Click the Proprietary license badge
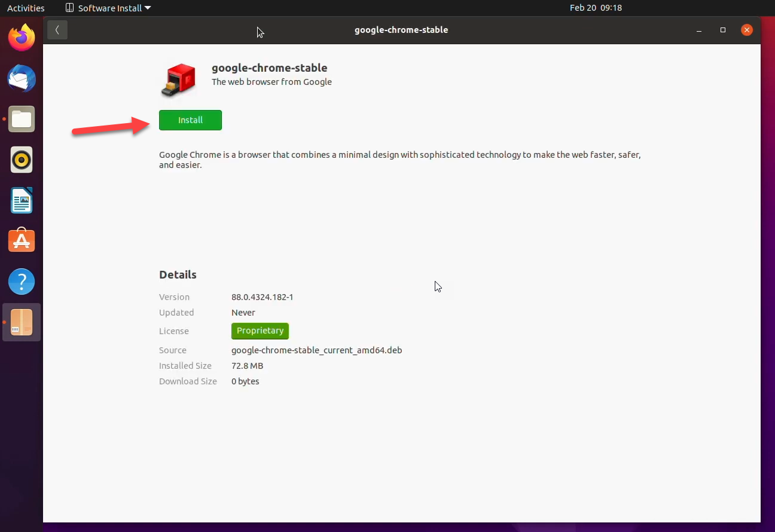 [x=260, y=331]
